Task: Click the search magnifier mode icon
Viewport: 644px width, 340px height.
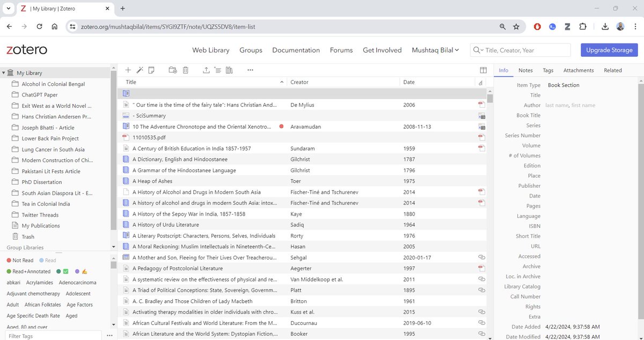Action: 477,50
